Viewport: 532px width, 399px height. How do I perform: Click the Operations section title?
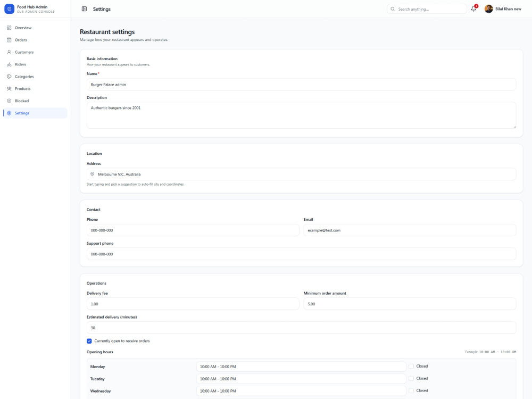point(96,283)
